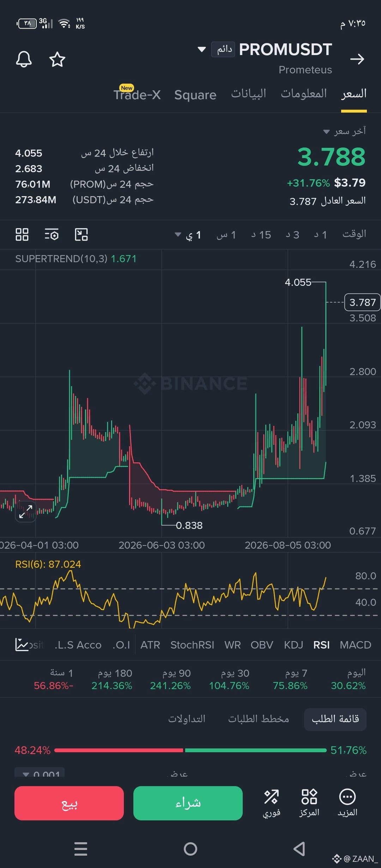Select the WR indicator
The width and height of the screenshot is (381, 868).
click(232, 645)
